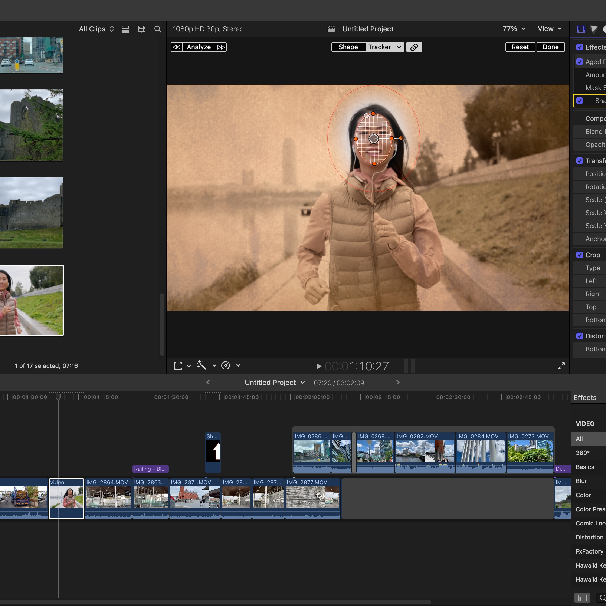606x606 pixels.
Task: Expand the viewer zoom 77% dropdown
Action: (x=515, y=29)
